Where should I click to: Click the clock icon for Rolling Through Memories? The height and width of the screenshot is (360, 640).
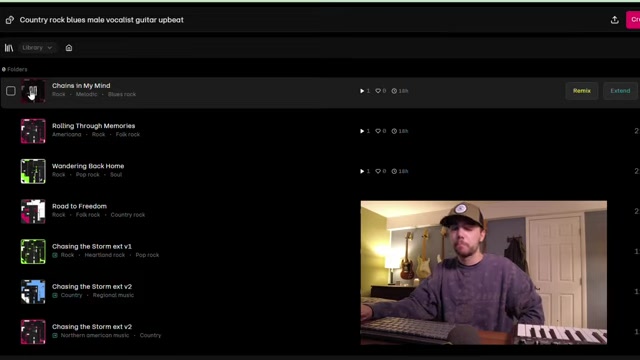(394, 131)
